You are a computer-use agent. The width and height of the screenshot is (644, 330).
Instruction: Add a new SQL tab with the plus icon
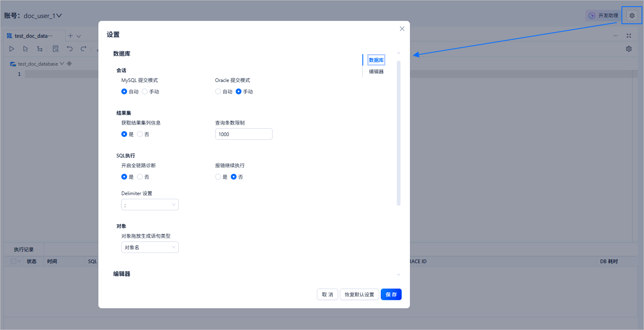click(x=71, y=36)
